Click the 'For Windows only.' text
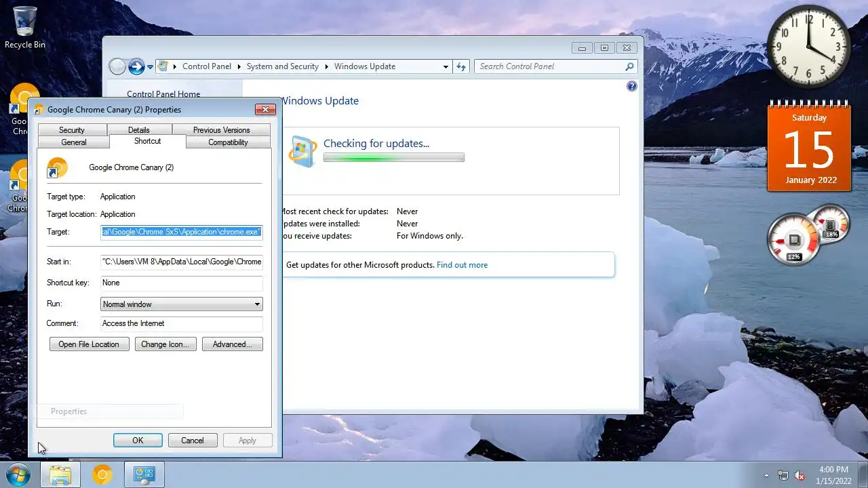The height and width of the screenshot is (488, 868). point(430,236)
